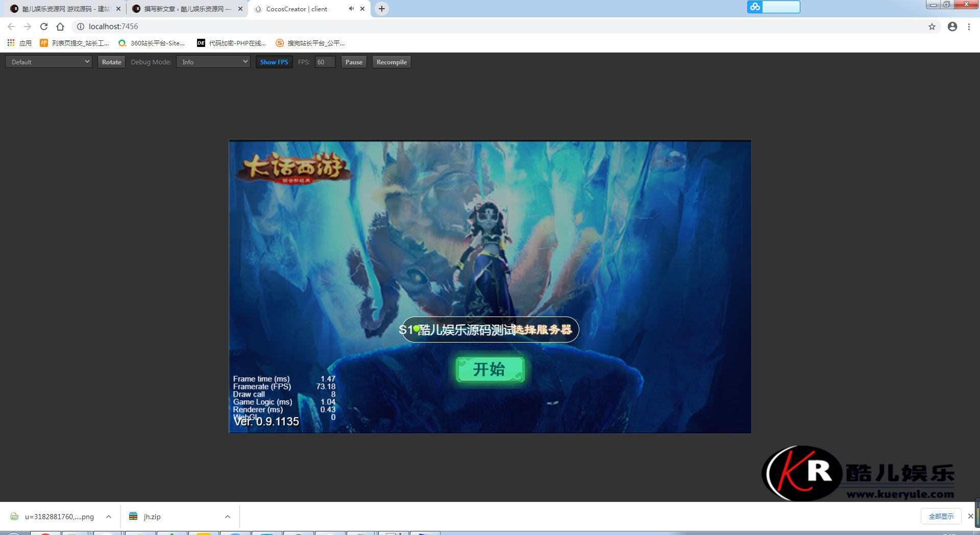Open the downloaded png file

pos(59,517)
